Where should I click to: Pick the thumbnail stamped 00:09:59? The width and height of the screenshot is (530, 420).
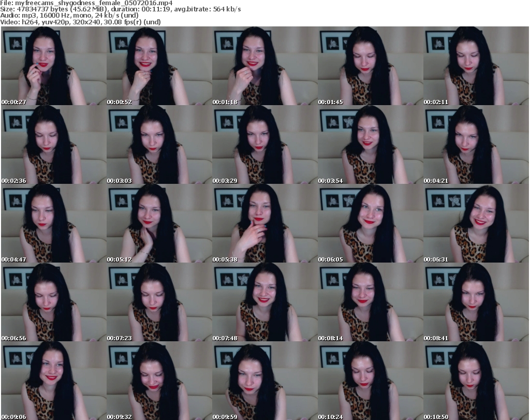coord(265,381)
